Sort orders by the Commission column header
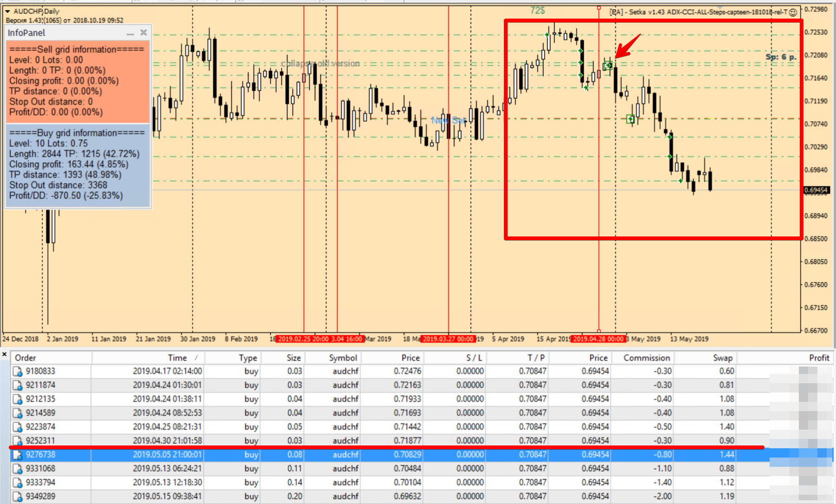 [x=642, y=358]
